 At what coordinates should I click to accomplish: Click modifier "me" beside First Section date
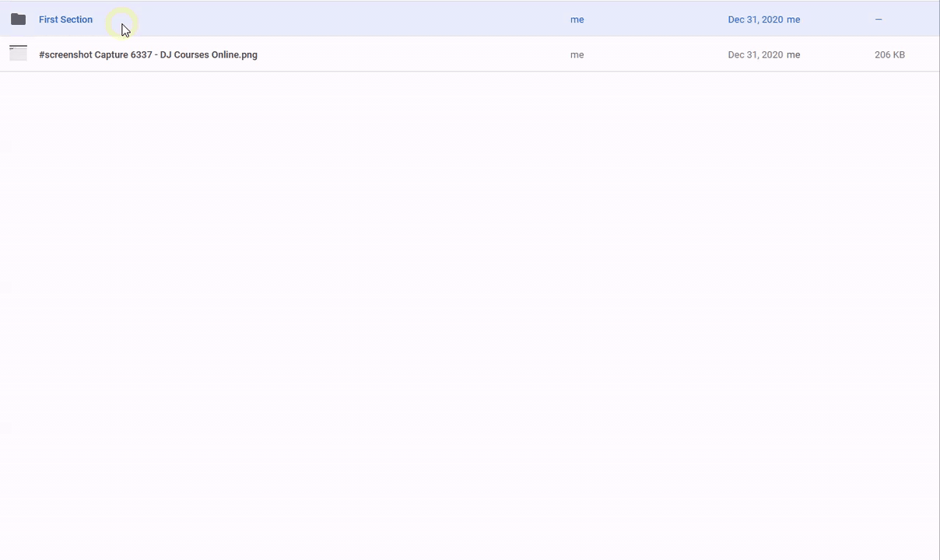[x=793, y=19]
